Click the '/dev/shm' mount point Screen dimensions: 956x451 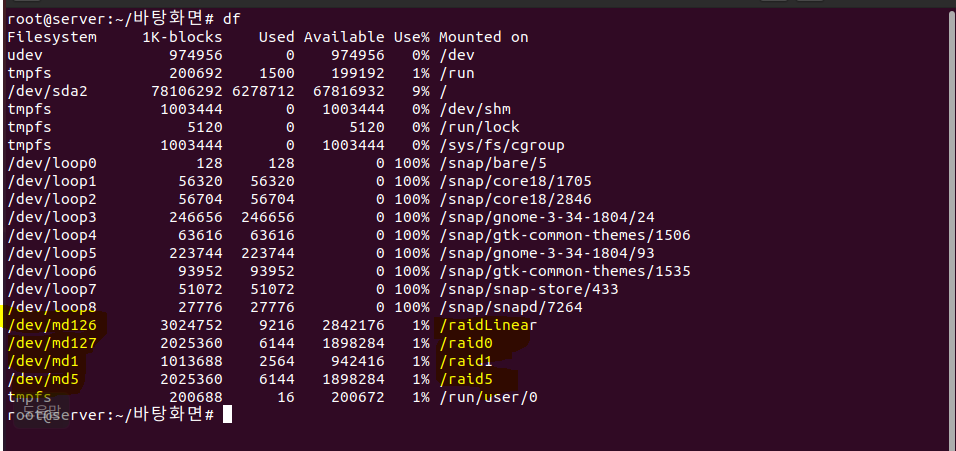pyautogui.click(x=475, y=110)
